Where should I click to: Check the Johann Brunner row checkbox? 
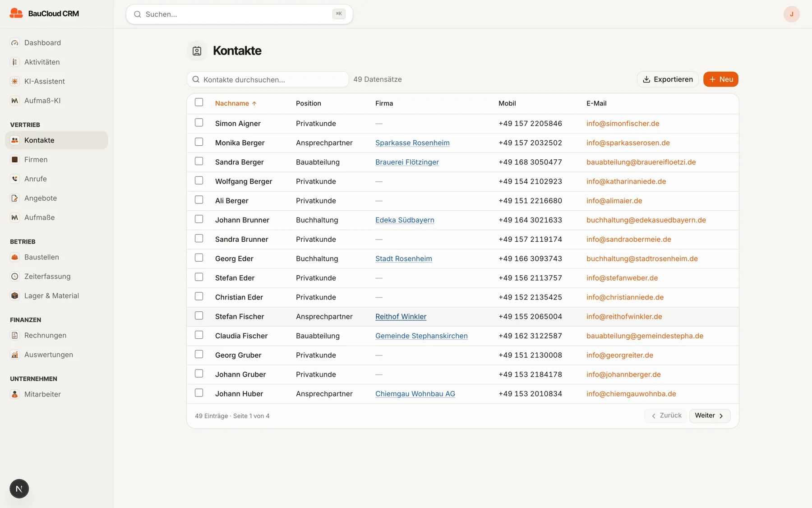tap(199, 219)
